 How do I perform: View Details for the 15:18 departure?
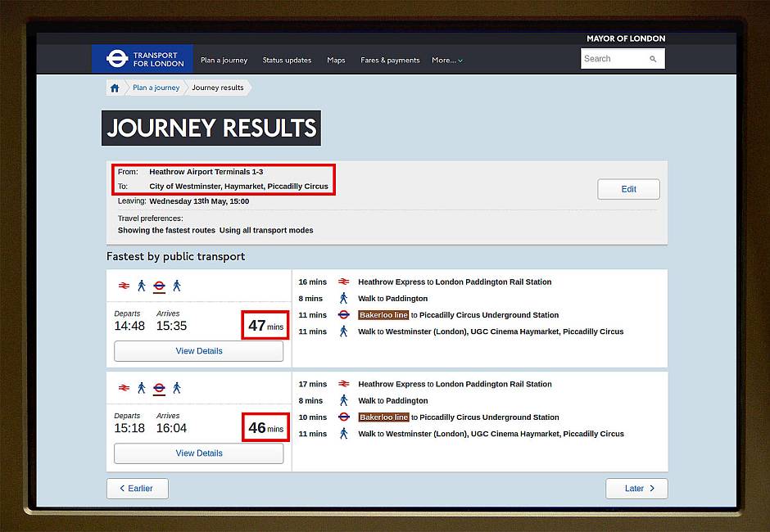198,453
